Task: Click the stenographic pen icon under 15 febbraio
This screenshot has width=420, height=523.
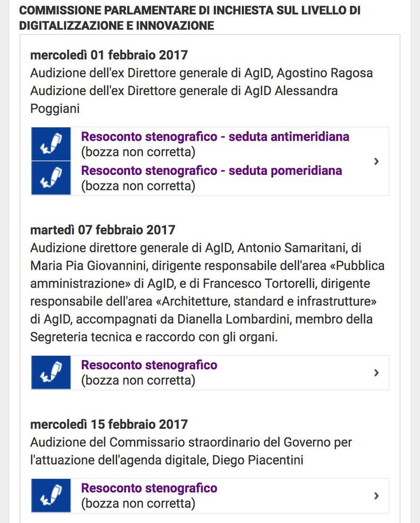Action: (x=51, y=496)
